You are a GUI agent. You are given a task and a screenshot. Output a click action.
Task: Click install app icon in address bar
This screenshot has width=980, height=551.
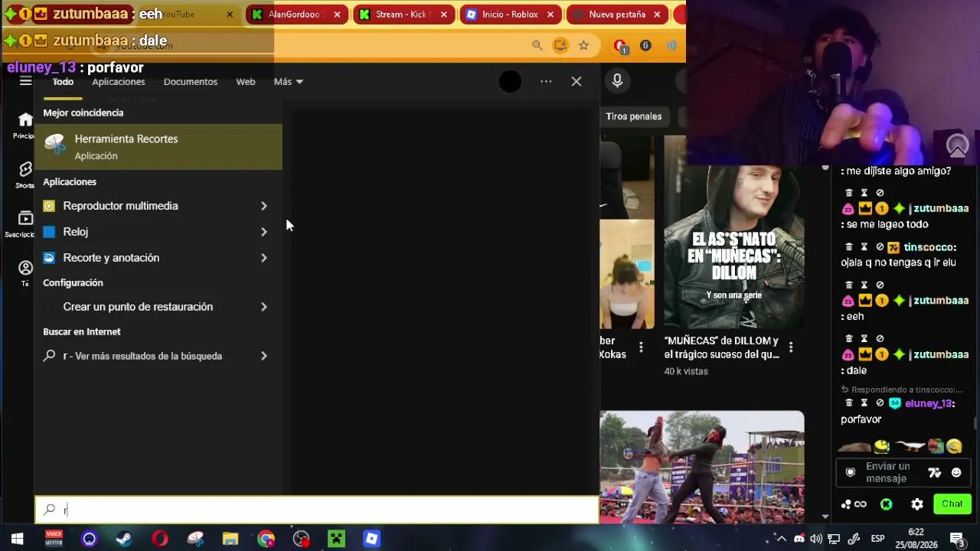pyautogui.click(x=560, y=46)
